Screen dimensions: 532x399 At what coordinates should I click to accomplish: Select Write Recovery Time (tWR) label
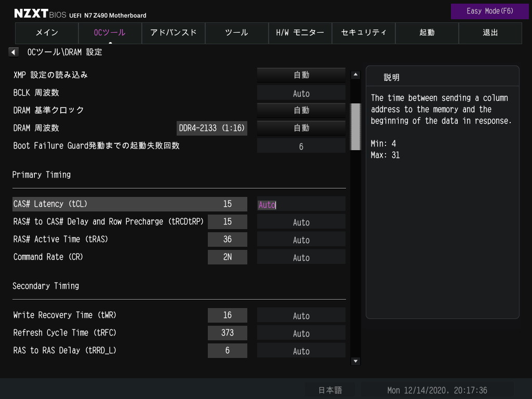[64, 315]
